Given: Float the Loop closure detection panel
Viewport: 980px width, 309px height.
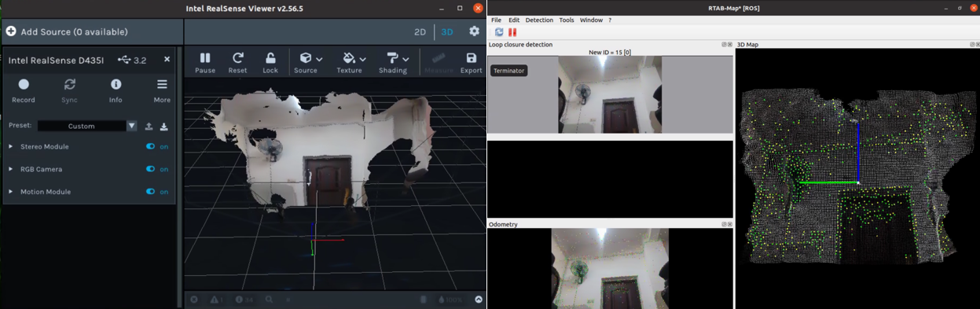Looking at the screenshot, I should pos(724,45).
